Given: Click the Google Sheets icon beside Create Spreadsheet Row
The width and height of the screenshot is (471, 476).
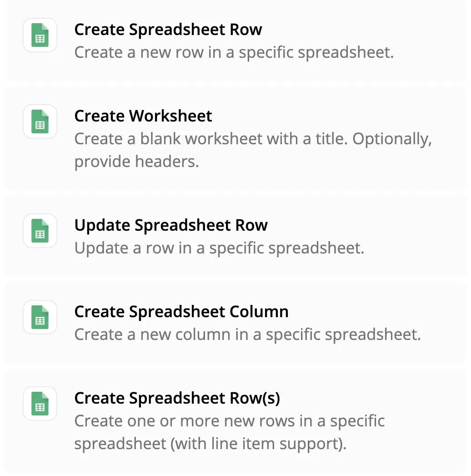Looking at the screenshot, I should click(x=40, y=35).
